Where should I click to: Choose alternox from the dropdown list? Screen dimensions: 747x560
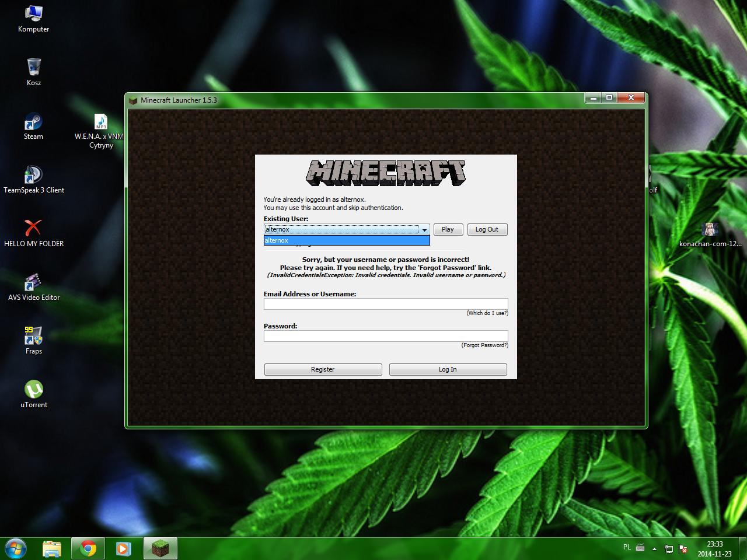[x=347, y=240]
